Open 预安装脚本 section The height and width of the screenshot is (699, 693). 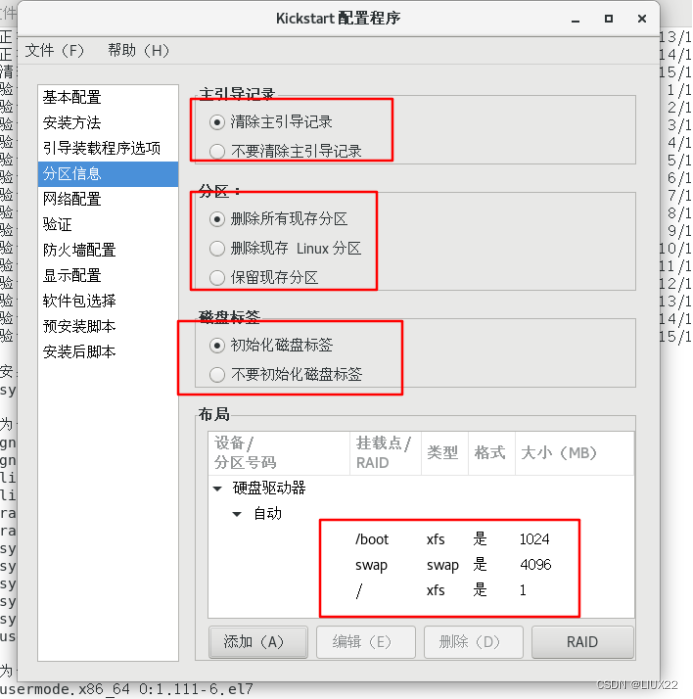coord(108,326)
